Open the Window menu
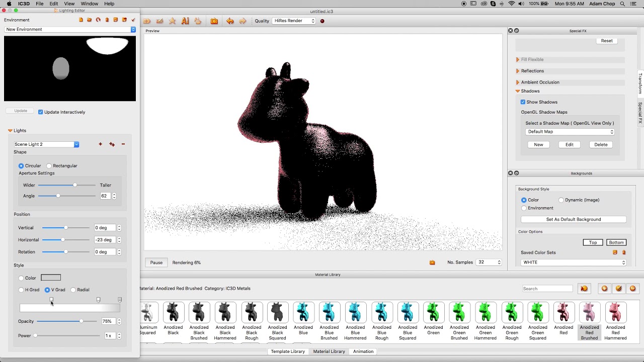The width and height of the screenshot is (644, 362). pos(90,4)
